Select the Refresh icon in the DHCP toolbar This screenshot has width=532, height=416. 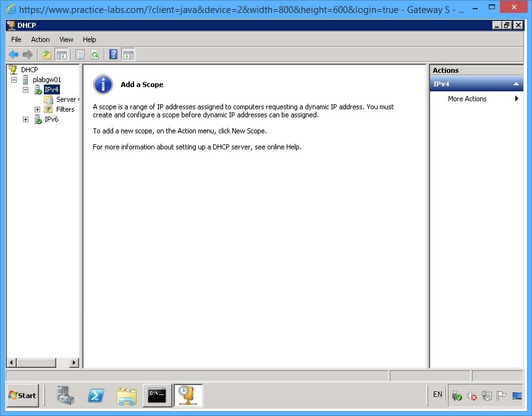pyautogui.click(x=95, y=54)
